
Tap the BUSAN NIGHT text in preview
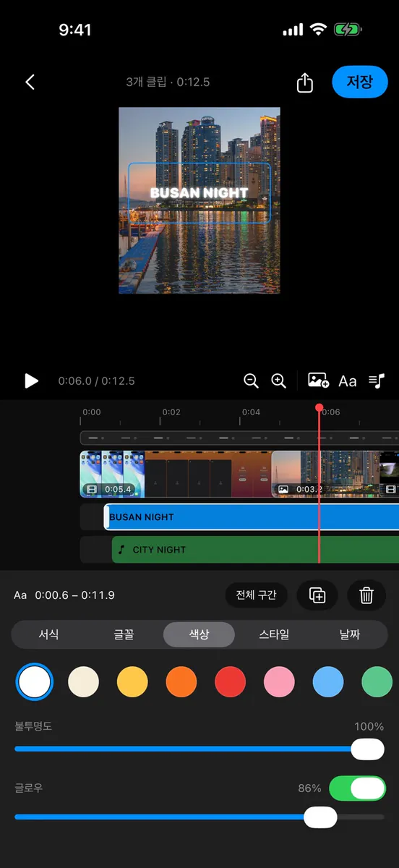pos(199,193)
